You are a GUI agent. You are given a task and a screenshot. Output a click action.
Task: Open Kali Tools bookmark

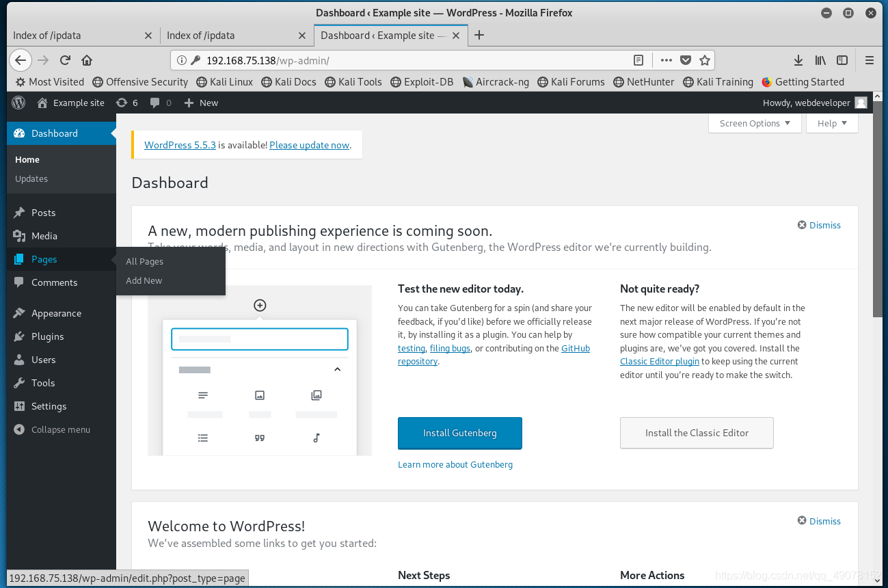point(353,81)
